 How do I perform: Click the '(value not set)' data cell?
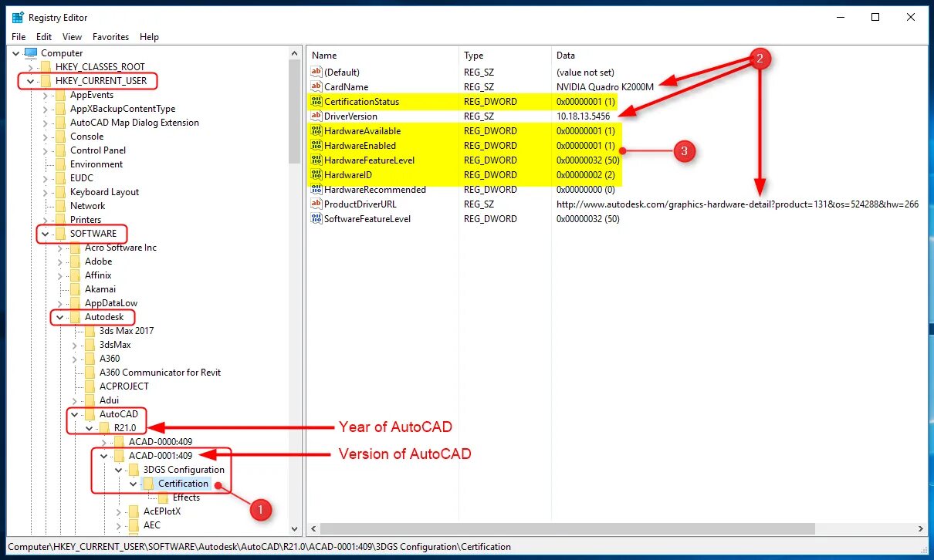(x=585, y=72)
